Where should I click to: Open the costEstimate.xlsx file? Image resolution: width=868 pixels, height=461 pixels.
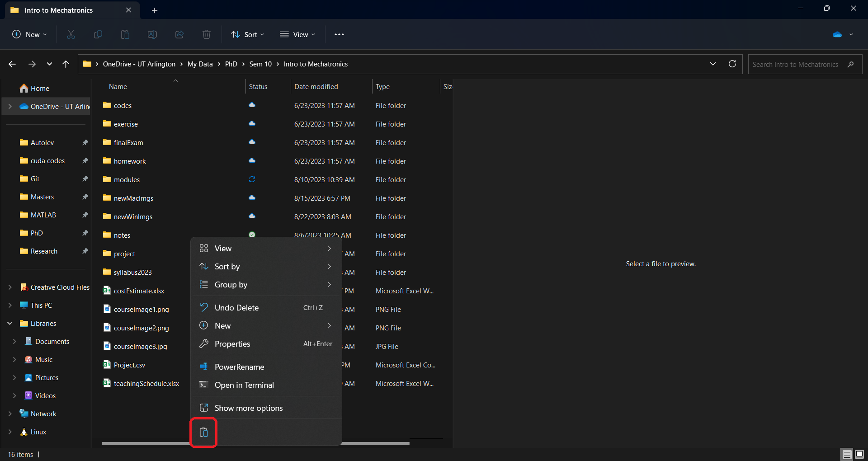139,291
